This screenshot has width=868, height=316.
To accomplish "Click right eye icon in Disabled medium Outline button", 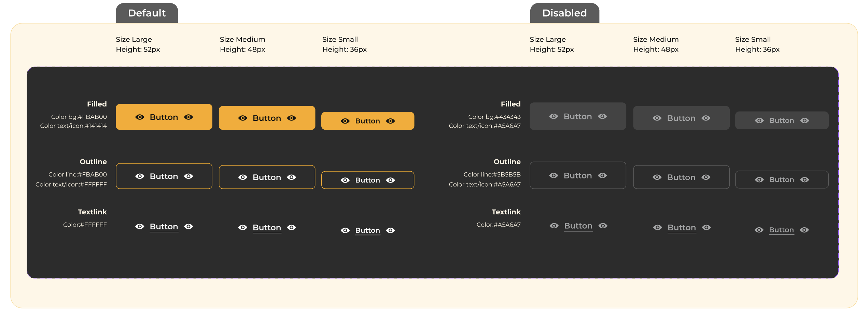I will coord(706,177).
